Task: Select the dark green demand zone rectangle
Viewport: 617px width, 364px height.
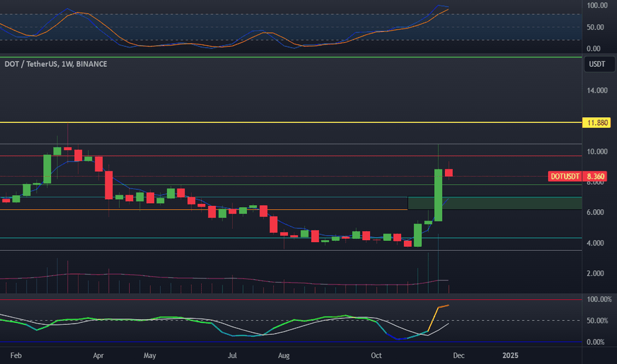Action: 495,203
